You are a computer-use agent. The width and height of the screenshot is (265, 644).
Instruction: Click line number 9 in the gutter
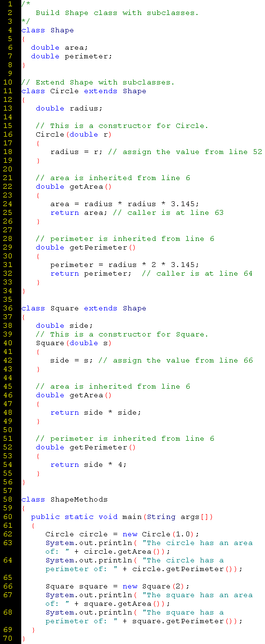[x=10, y=73]
